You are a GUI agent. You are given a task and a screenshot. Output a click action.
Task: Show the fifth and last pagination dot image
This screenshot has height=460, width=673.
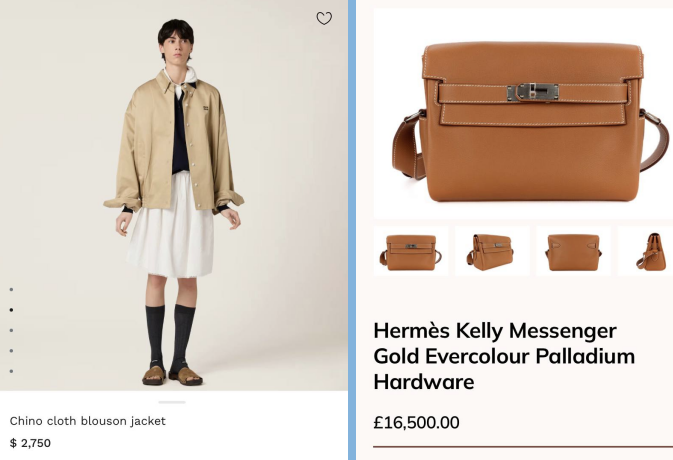coord(11,371)
